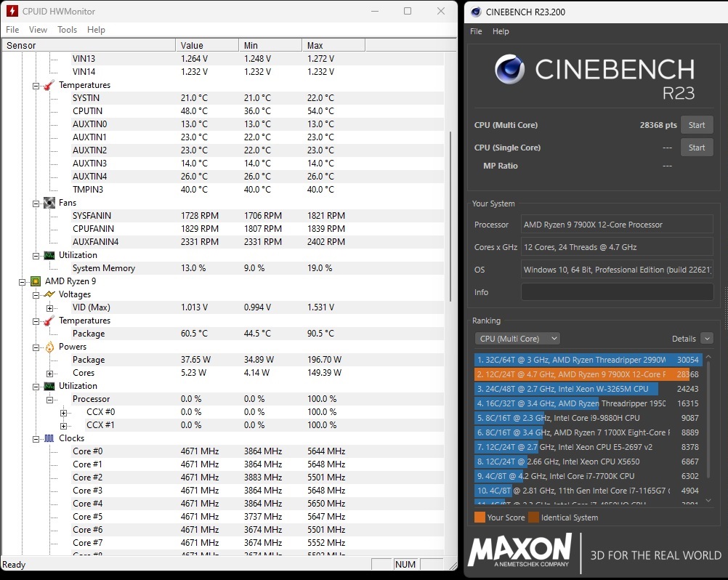Screen dimensions: 728x580
Task: Select the Intel Core i7-7700K ranking entry
Action: coord(587,476)
